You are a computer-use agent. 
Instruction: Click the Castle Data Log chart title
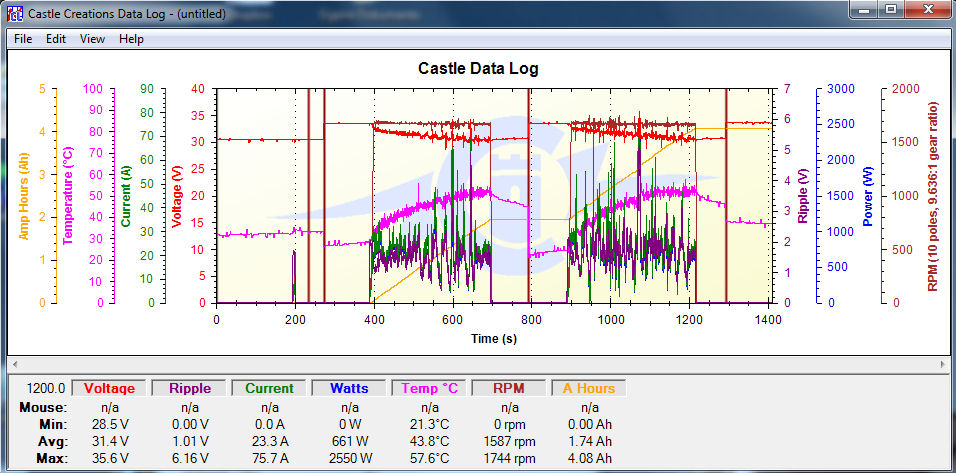point(478,69)
